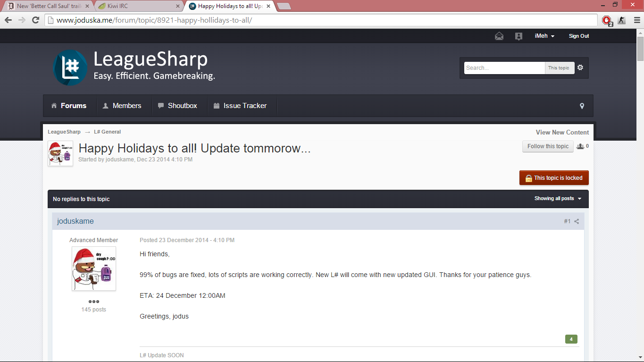Click 'Hi friends,' line
644x362 pixels.
[154, 254]
